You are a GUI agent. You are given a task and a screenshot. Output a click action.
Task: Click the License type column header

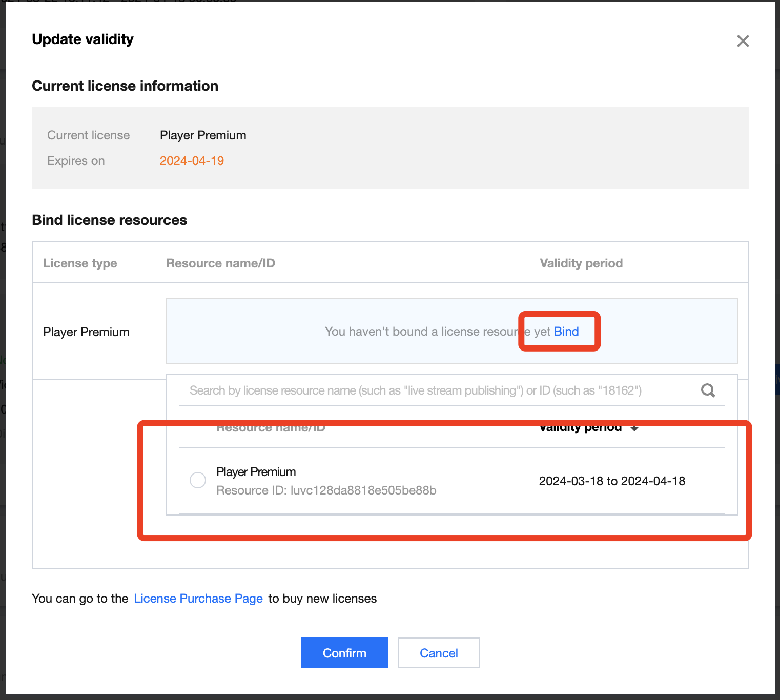click(80, 263)
